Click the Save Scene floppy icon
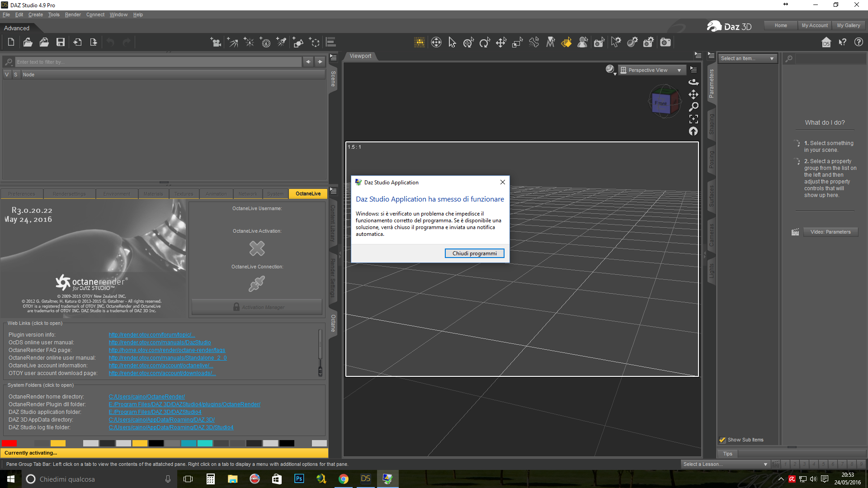868x488 pixels. coord(60,42)
